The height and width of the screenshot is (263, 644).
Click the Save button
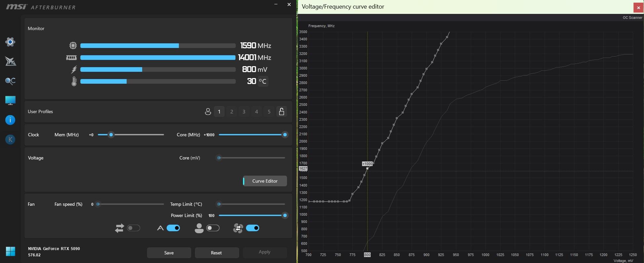coord(169,253)
